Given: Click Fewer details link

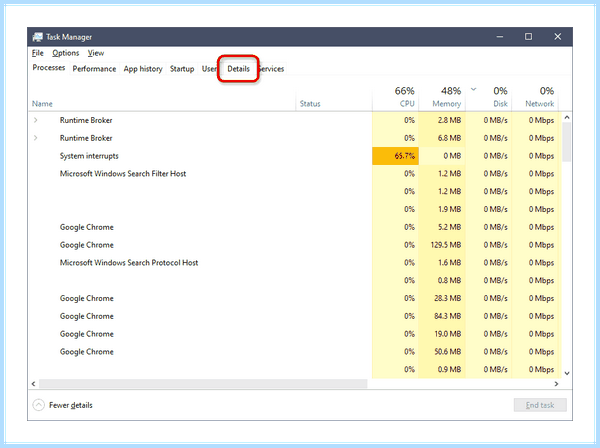Looking at the screenshot, I should [71, 405].
